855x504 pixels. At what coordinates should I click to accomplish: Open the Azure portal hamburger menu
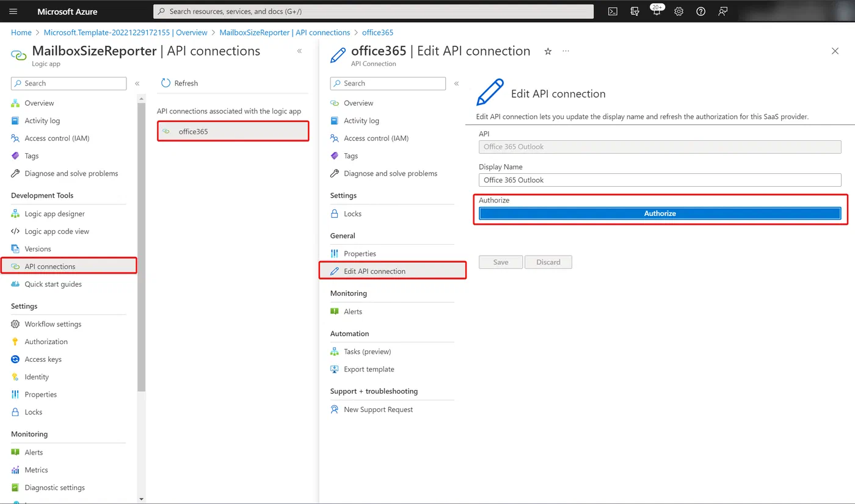pos(13,12)
